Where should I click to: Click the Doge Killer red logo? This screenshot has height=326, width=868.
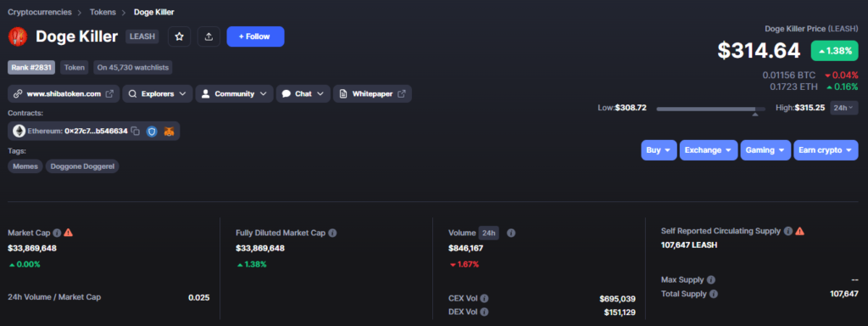pos(19,37)
